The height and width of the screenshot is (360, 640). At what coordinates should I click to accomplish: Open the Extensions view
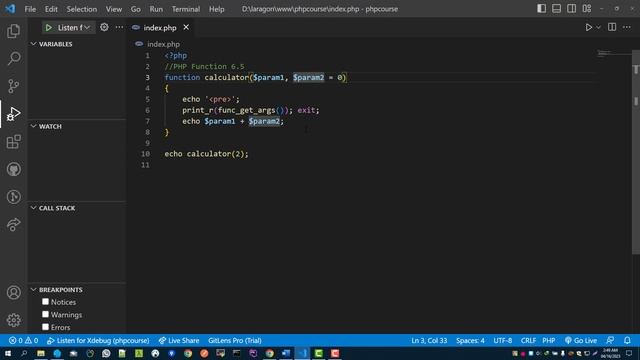(13, 142)
